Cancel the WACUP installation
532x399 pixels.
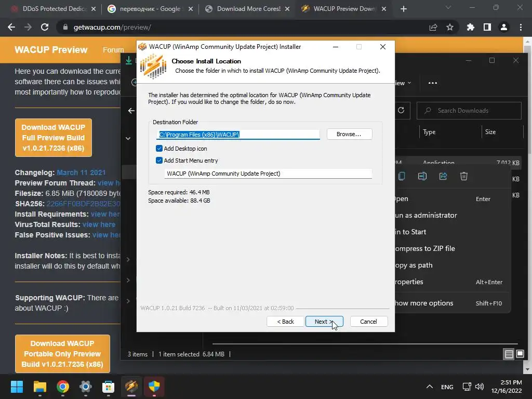point(368,321)
